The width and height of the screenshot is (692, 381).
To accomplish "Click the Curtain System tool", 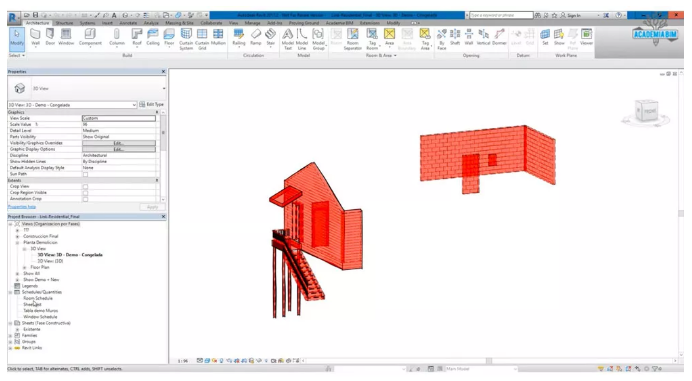I will tap(186, 39).
